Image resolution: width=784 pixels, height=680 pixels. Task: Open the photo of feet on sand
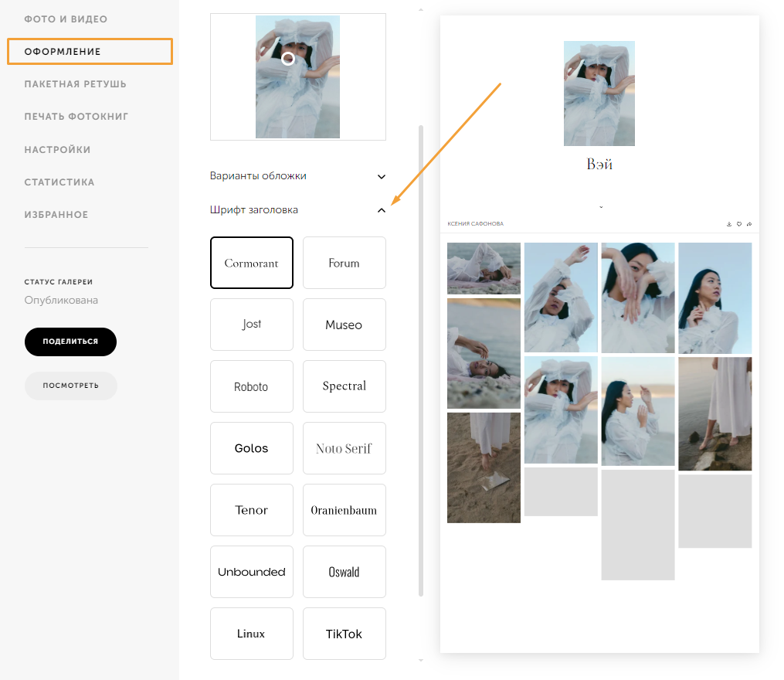[484, 467]
